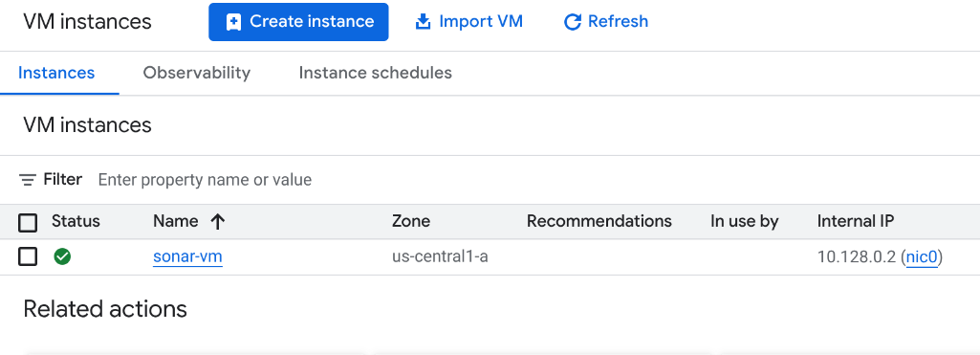Switch to the Observability tab
980x355 pixels.
point(196,73)
